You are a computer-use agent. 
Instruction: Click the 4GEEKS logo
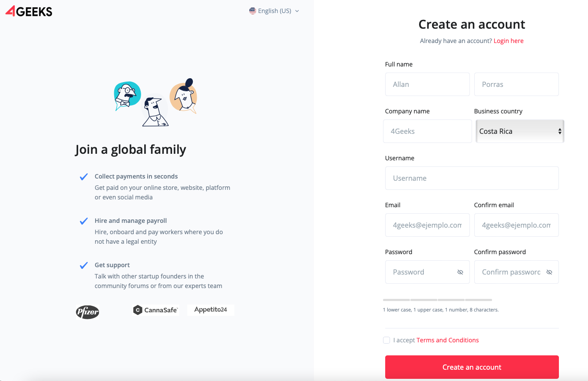[x=28, y=11]
